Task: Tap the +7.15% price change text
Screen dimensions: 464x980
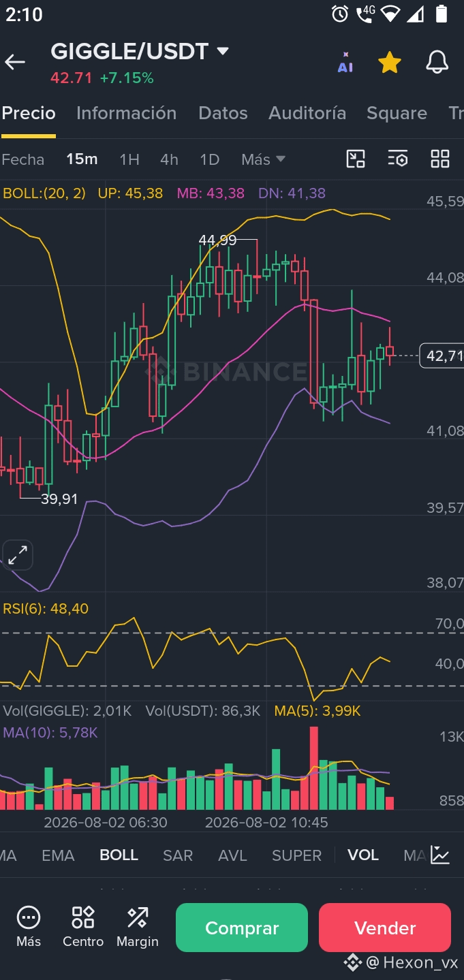Action: pyautogui.click(x=127, y=78)
